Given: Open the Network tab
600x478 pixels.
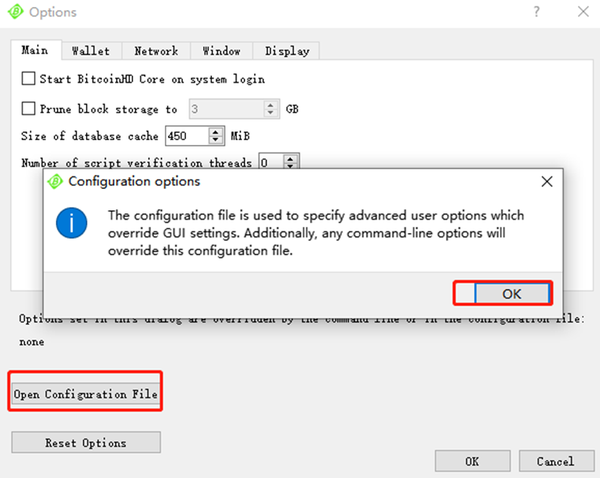Looking at the screenshot, I should pyautogui.click(x=156, y=51).
